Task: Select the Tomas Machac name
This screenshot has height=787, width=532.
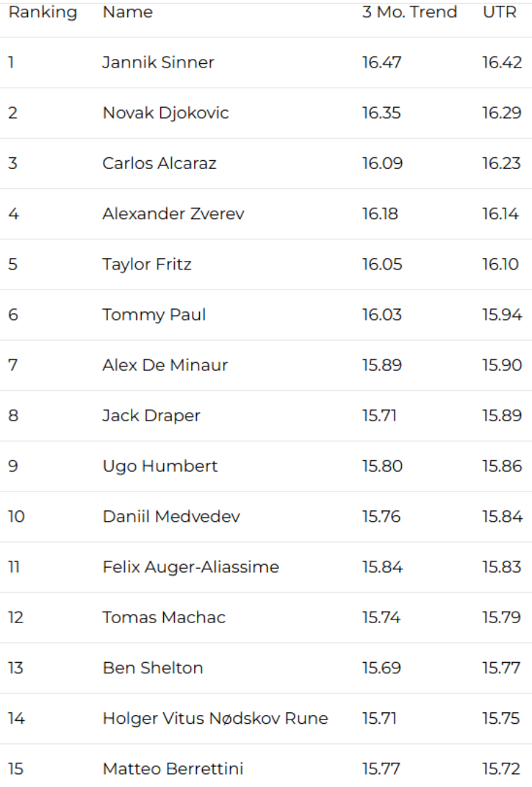Action: point(164,617)
